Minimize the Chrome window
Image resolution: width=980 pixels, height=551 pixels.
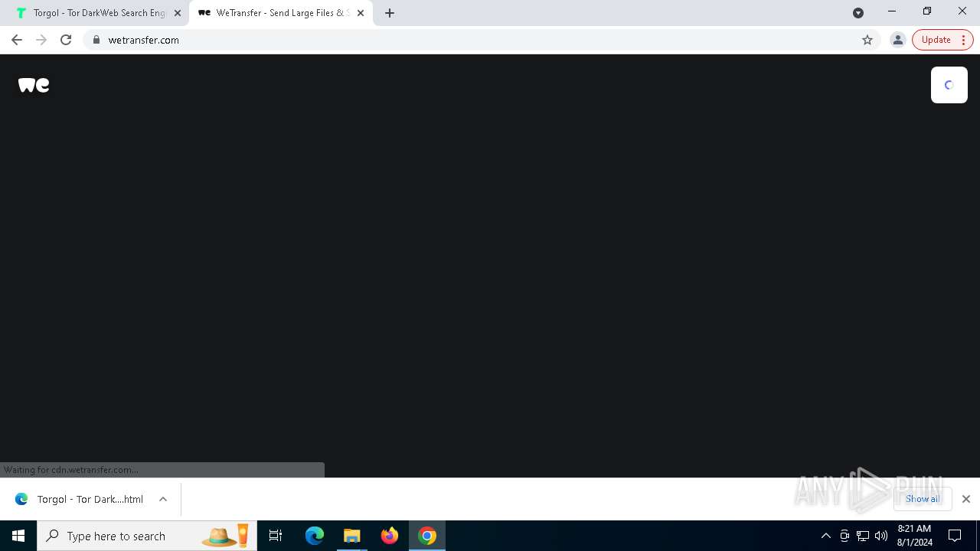pos(892,11)
